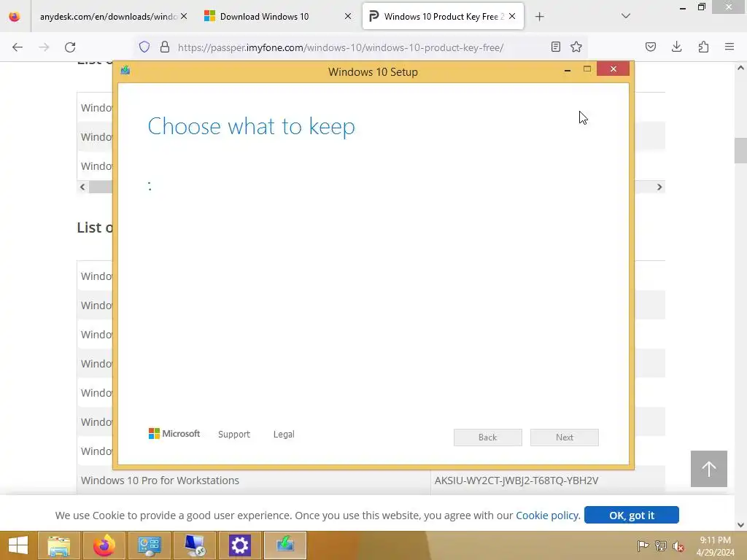Open the List all tabs dropdown chevron
The image size is (747, 560).
(626, 16)
